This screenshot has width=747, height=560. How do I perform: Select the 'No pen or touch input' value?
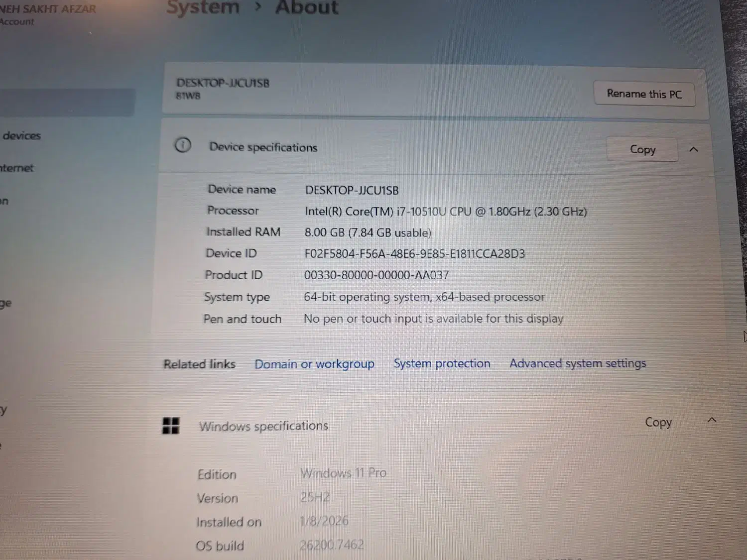(433, 319)
